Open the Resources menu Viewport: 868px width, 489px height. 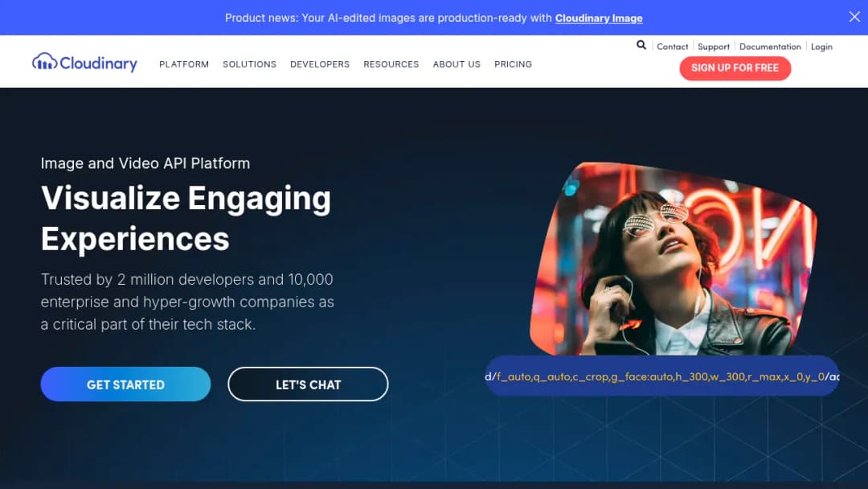pos(391,64)
